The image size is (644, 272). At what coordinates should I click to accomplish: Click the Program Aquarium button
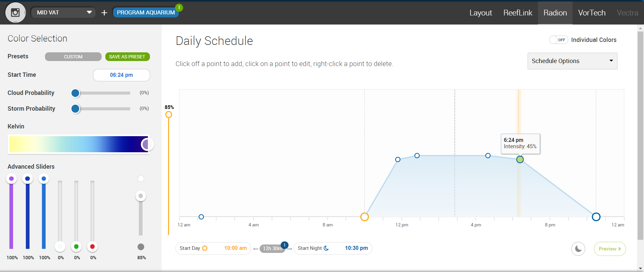[146, 13]
